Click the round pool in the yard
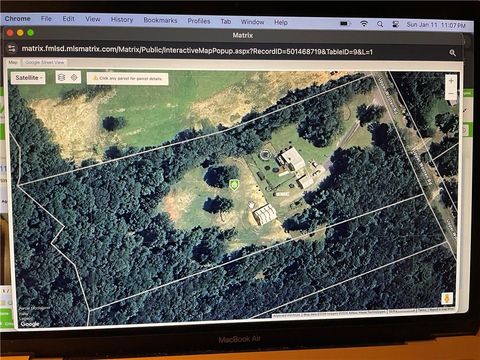480x360 pixels. click(265, 155)
